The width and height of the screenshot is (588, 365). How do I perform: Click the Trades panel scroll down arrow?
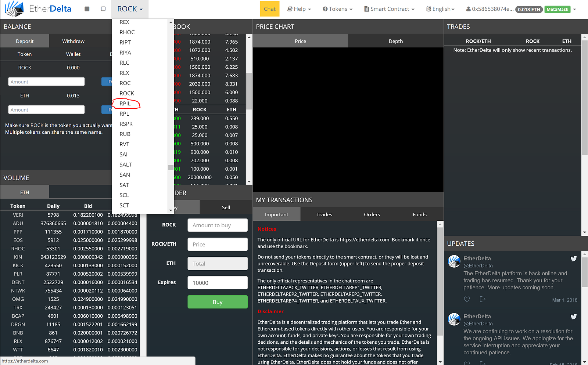(585, 232)
